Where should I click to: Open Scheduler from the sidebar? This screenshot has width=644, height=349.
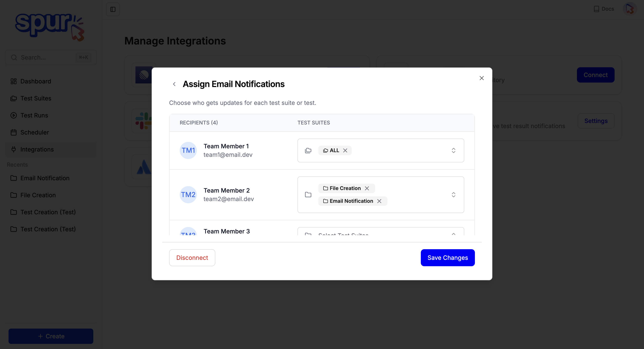click(x=34, y=132)
